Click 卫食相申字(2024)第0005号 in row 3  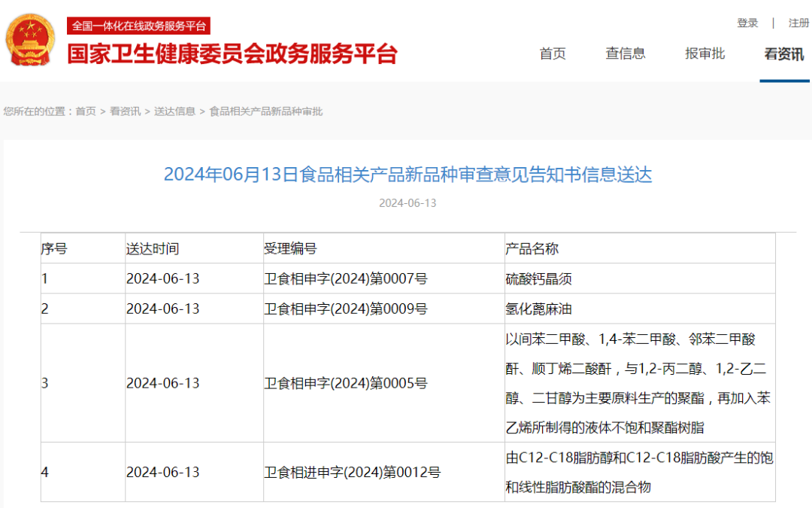point(347,382)
